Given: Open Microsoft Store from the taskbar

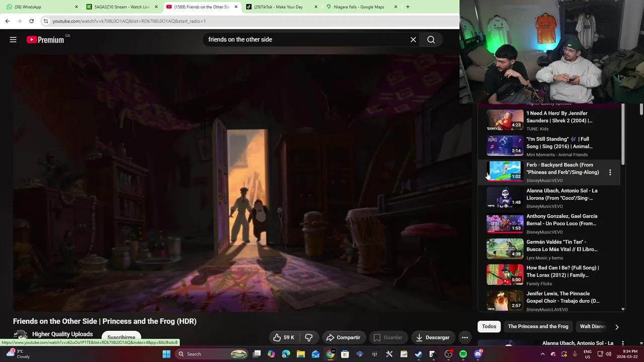Looking at the screenshot, I should [x=345, y=354].
